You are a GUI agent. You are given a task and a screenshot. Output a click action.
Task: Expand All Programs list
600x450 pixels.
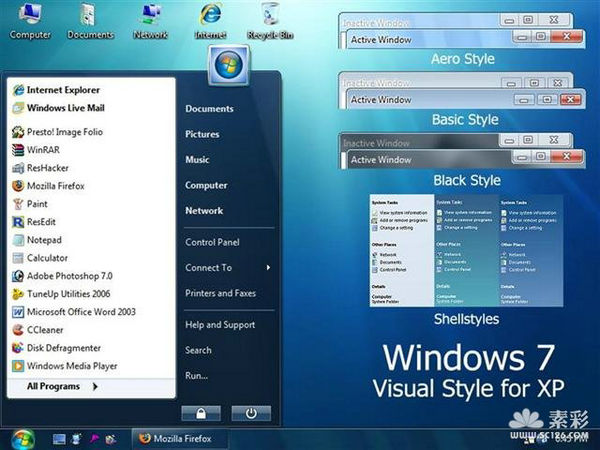[x=63, y=386]
